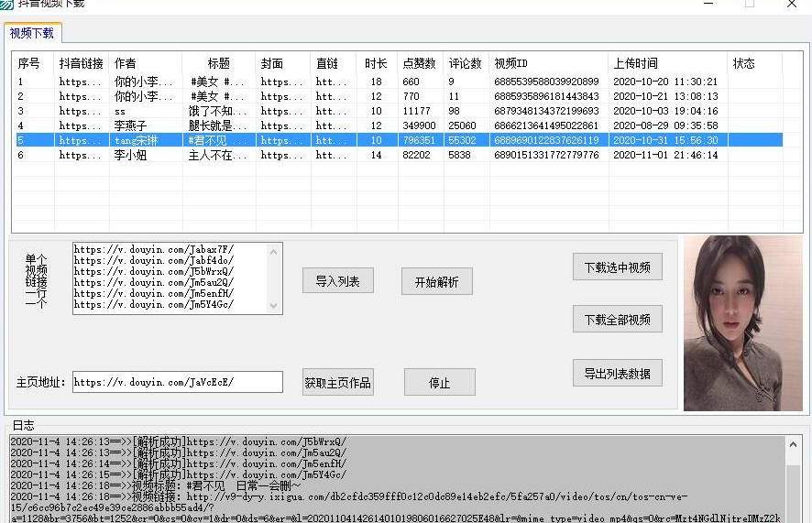Click the 导入列表 button

(337, 281)
